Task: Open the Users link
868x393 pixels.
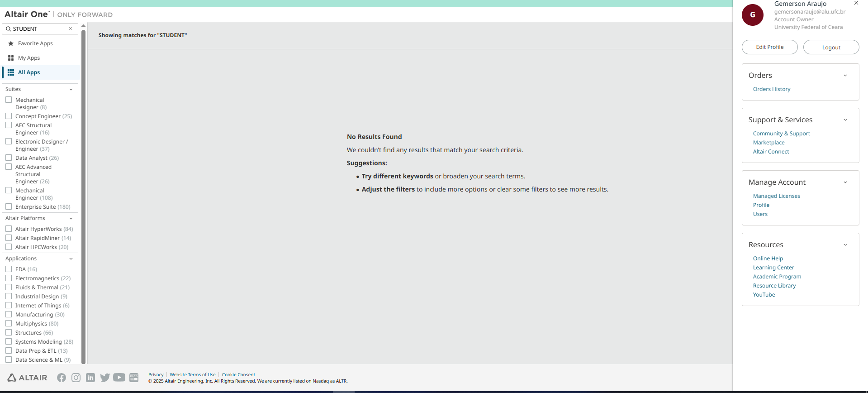Action: (760, 214)
